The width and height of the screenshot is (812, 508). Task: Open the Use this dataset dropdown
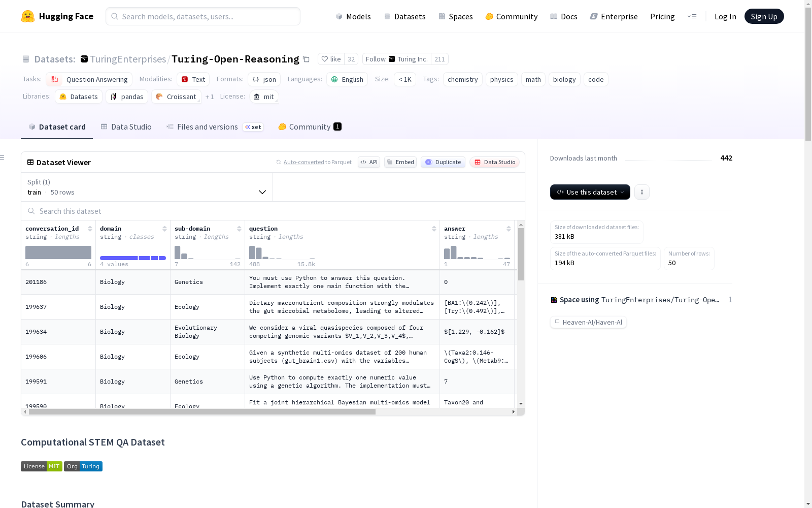[590, 192]
